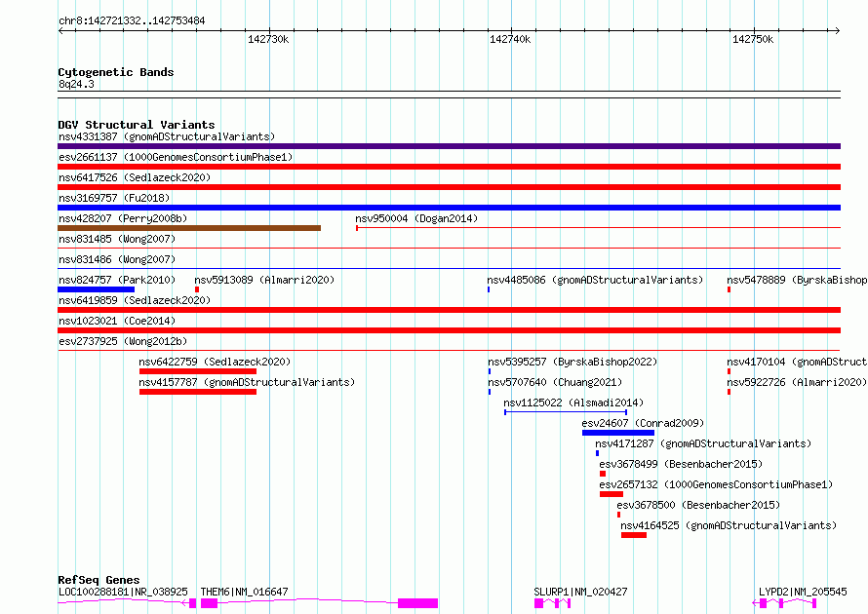The width and height of the screenshot is (868, 614).
Task: Open nsv3169757 (Fu2018) label
Action: click(x=114, y=198)
